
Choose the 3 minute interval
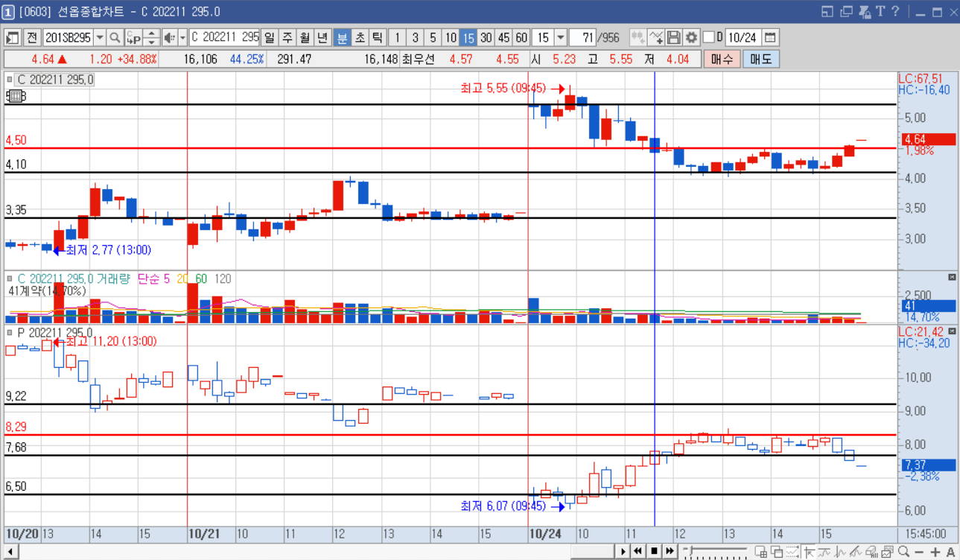point(416,37)
